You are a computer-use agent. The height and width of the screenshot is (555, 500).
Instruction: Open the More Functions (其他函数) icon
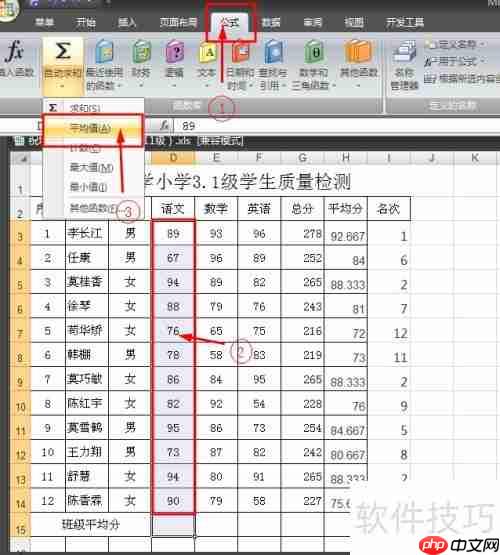click(358, 52)
